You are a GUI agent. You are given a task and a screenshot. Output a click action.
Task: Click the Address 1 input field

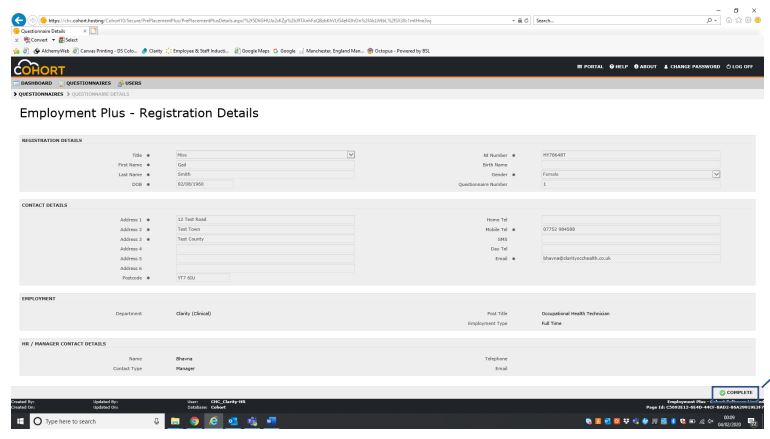click(265, 220)
